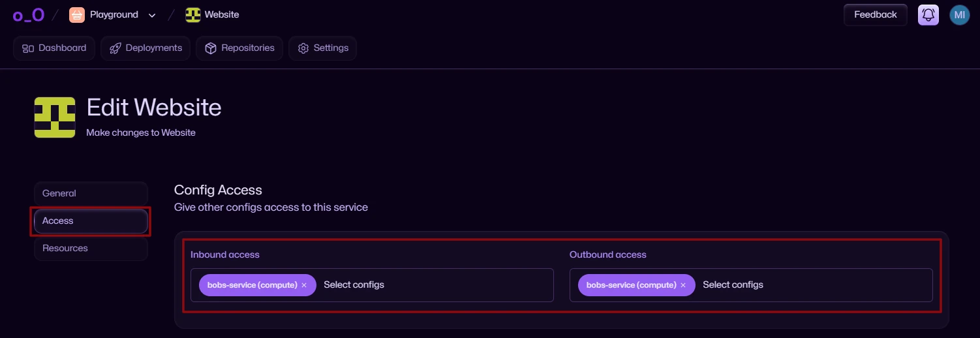Open the Deployments tab

tap(145, 48)
